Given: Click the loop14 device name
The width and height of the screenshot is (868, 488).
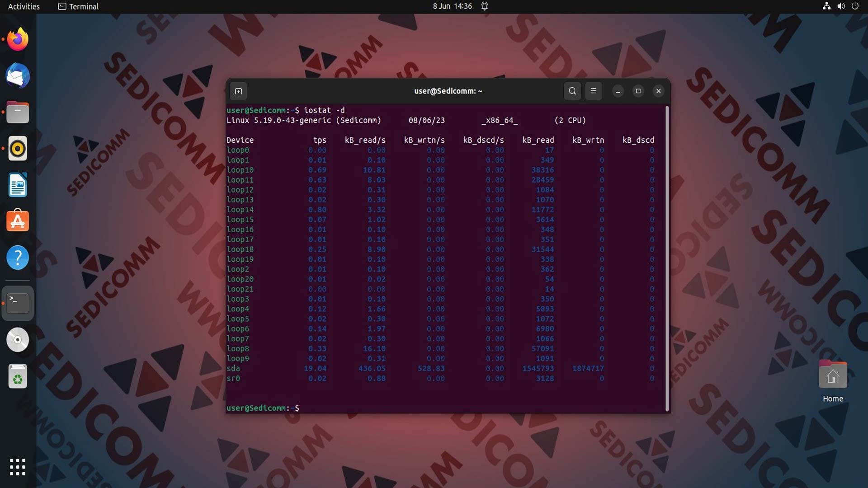Looking at the screenshot, I should (240, 210).
